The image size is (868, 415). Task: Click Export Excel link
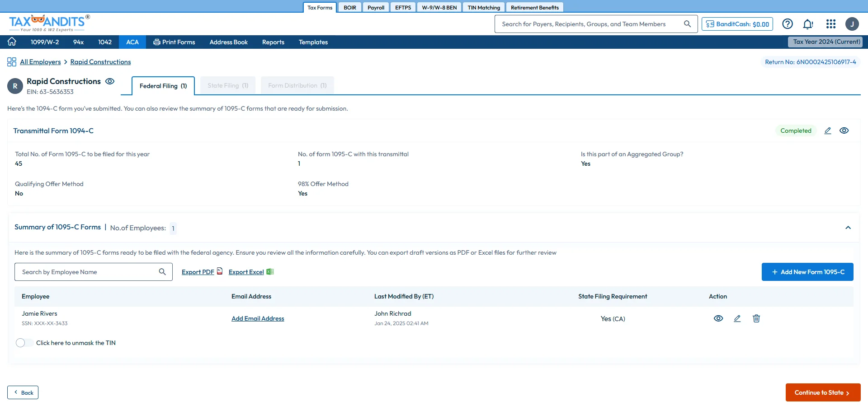click(246, 272)
